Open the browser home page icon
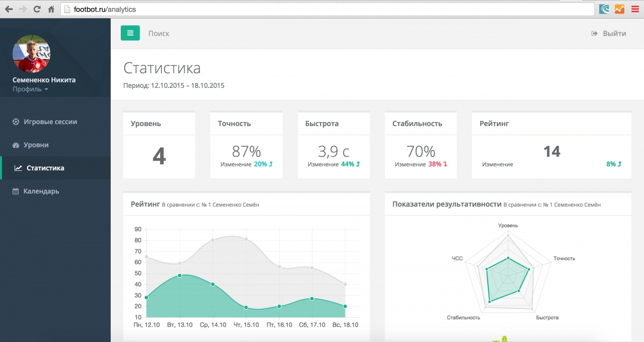 click(x=51, y=9)
